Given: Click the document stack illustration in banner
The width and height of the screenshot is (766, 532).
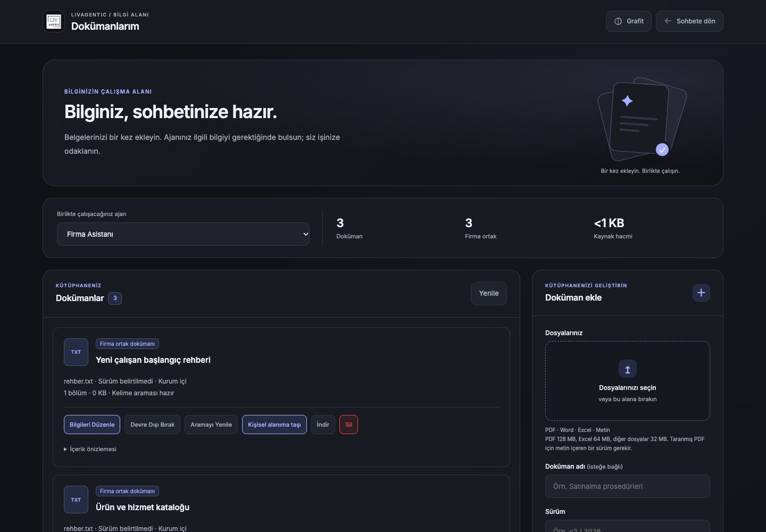Looking at the screenshot, I should coord(642,119).
